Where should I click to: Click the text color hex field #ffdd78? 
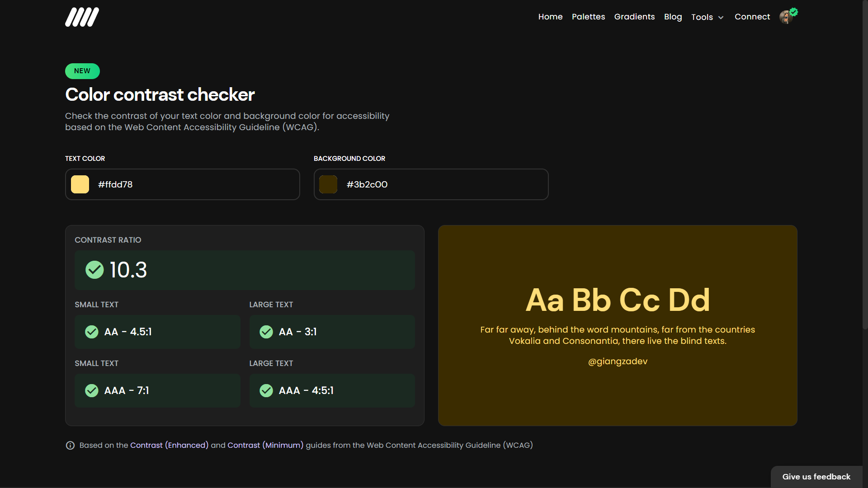click(x=183, y=184)
